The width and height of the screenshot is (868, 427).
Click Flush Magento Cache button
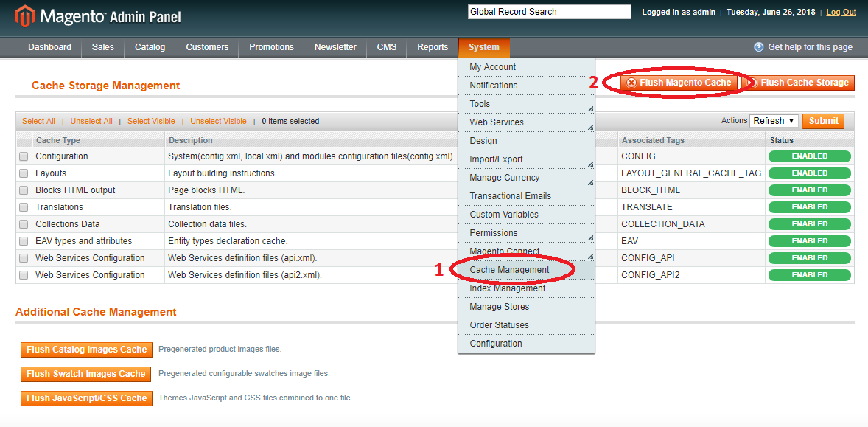click(679, 83)
